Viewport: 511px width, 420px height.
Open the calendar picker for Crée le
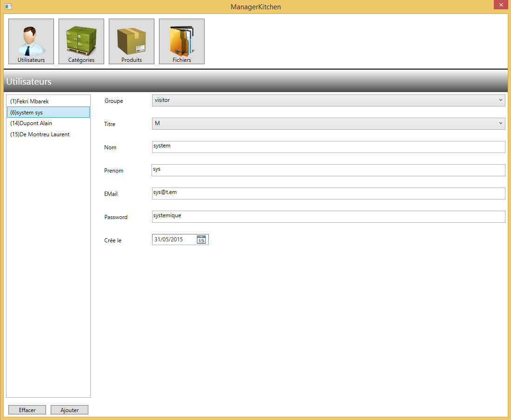point(201,240)
